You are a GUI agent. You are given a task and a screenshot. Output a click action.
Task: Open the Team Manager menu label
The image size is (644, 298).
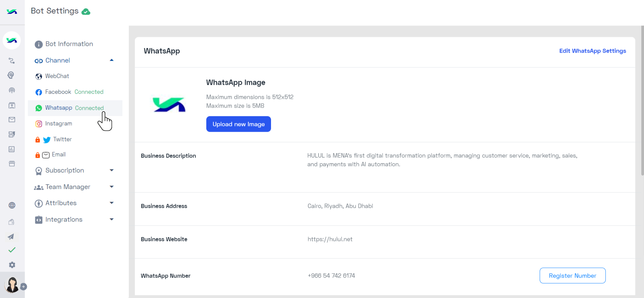[68, 187]
